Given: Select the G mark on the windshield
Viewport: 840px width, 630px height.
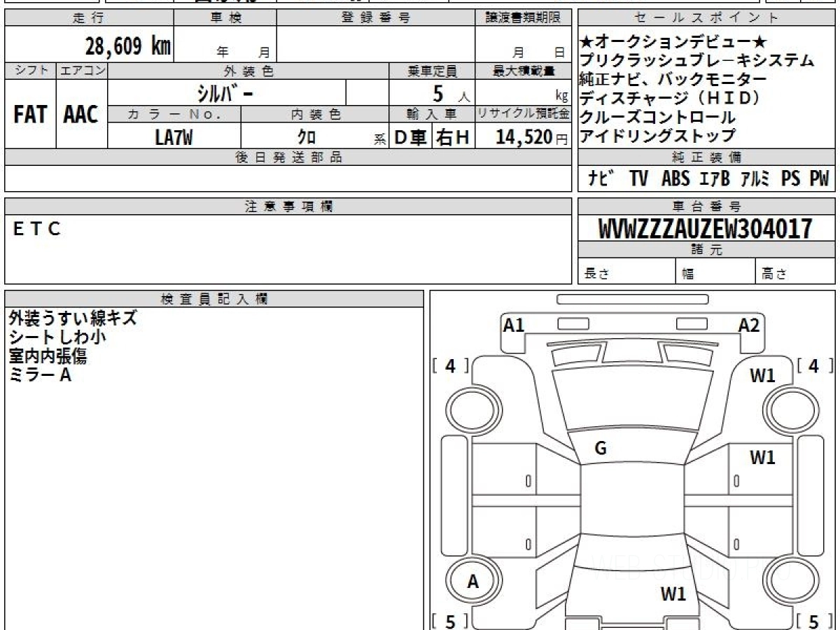Looking at the screenshot, I should [x=600, y=449].
